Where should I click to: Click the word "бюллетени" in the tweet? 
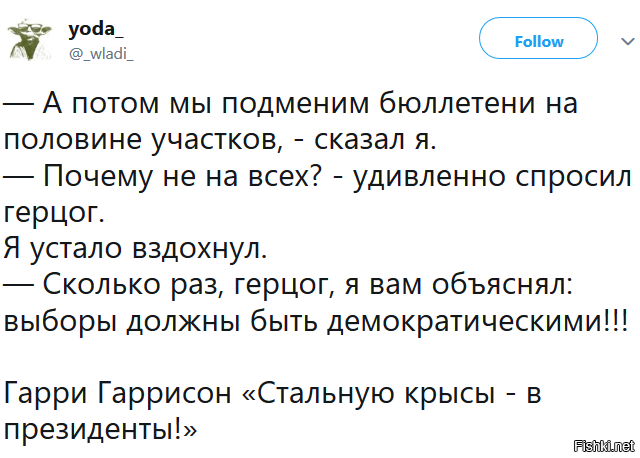(457, 103)
